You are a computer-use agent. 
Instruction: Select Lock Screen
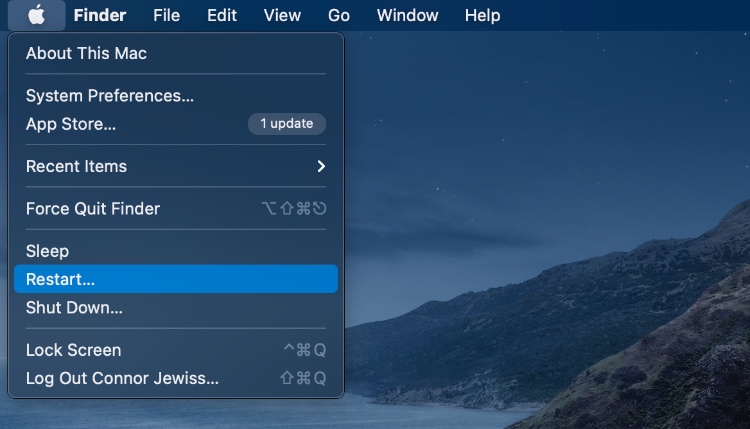coord(176,350)
